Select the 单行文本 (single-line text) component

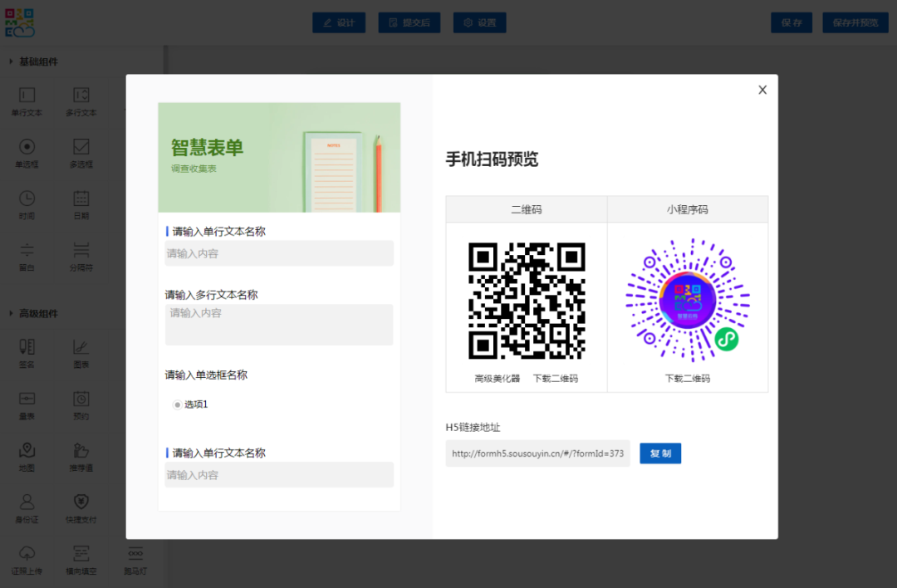point(27,100)
